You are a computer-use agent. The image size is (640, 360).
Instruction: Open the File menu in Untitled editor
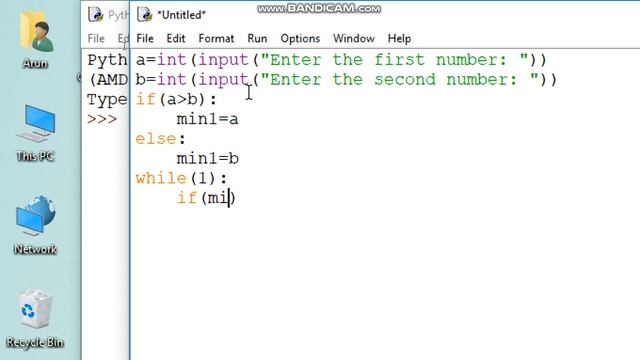point(145,38)
